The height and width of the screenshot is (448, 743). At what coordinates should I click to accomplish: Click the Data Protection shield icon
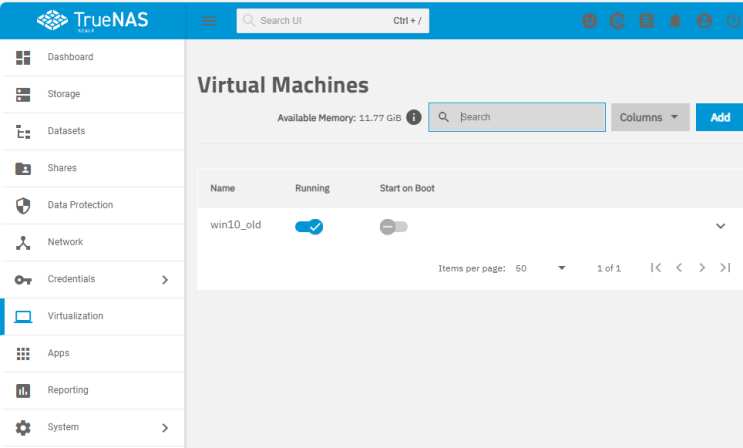coord(23,205)
